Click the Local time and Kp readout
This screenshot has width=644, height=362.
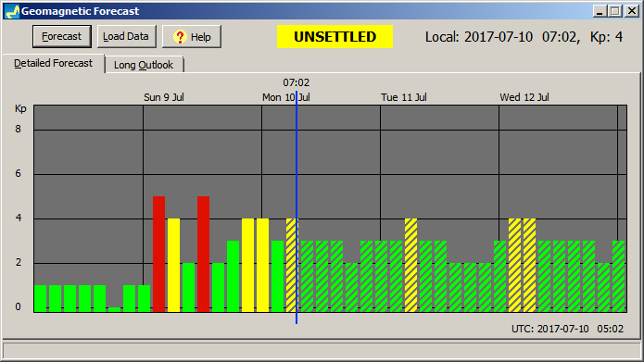pyautogui.click(x=524, y=37)
